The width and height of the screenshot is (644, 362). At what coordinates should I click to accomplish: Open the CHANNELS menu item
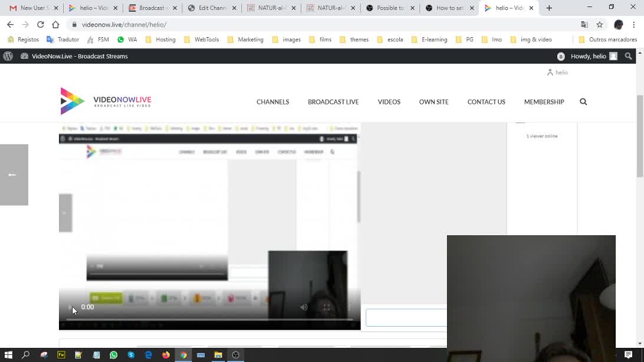pyautogui.click(x=272, y=102)
